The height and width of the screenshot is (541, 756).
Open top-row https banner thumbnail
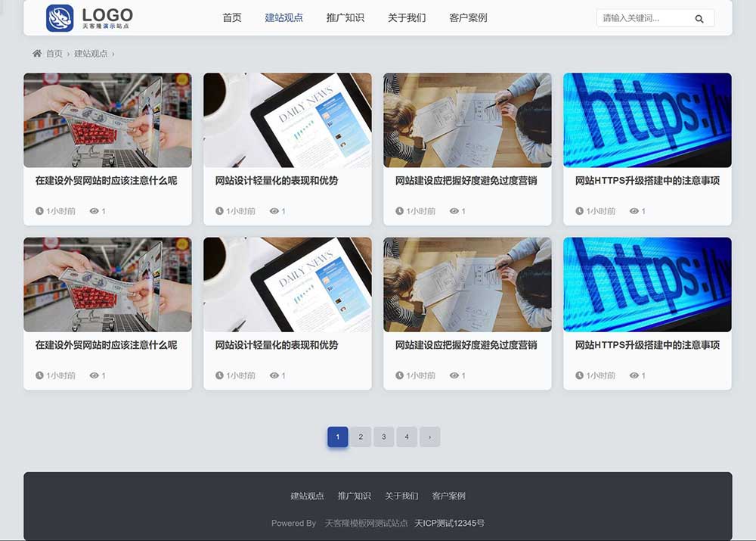[648, 120]
